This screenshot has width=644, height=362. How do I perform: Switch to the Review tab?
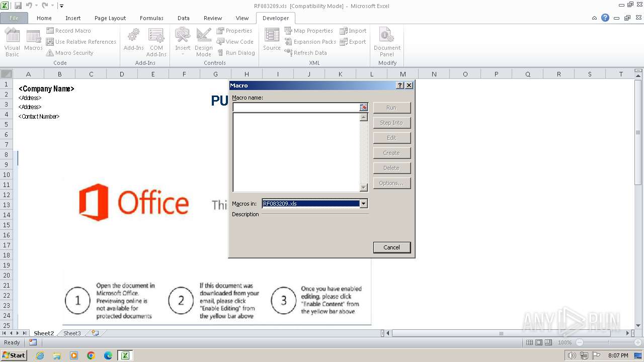pos(213,18)
